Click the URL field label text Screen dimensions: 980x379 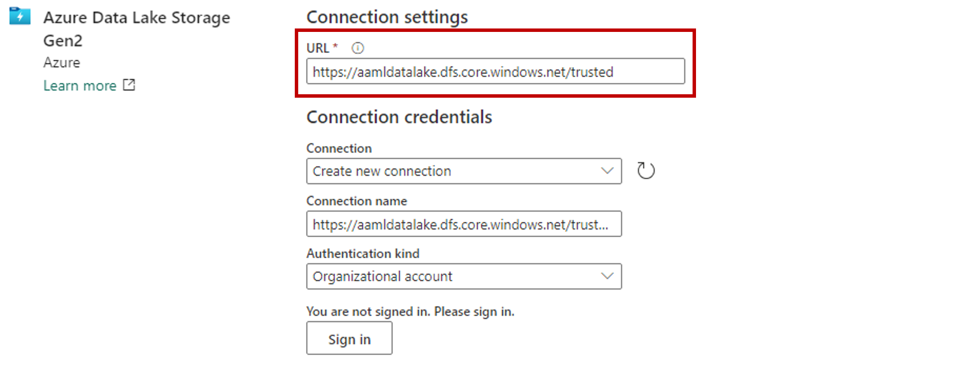[x=318, y=48]
